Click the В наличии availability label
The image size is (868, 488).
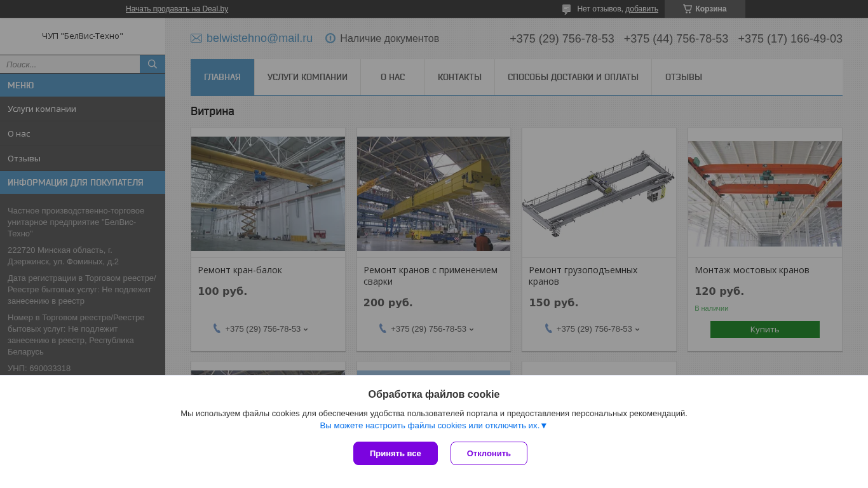point(712,308)
